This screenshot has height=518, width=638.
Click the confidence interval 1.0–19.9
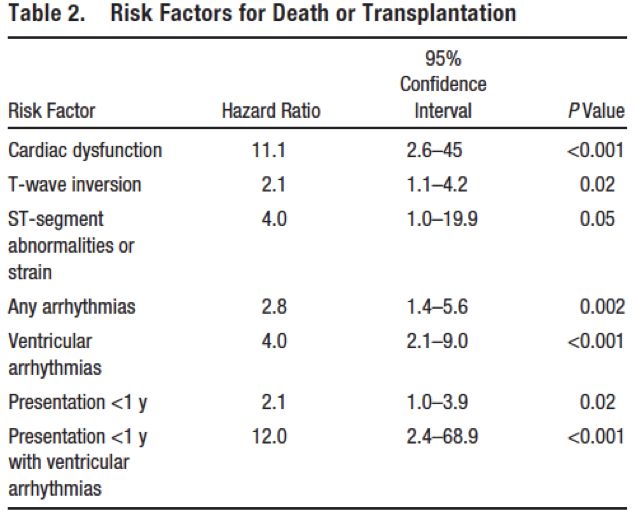442,218
